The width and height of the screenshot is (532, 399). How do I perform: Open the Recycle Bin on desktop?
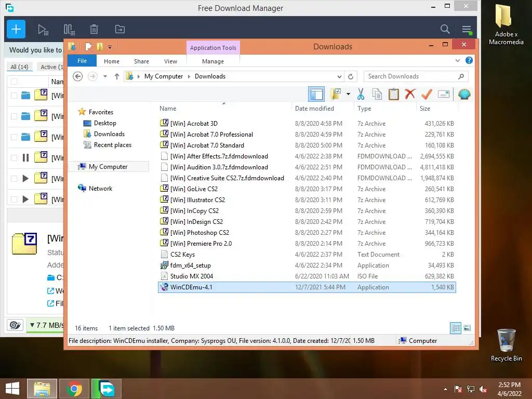506,345
